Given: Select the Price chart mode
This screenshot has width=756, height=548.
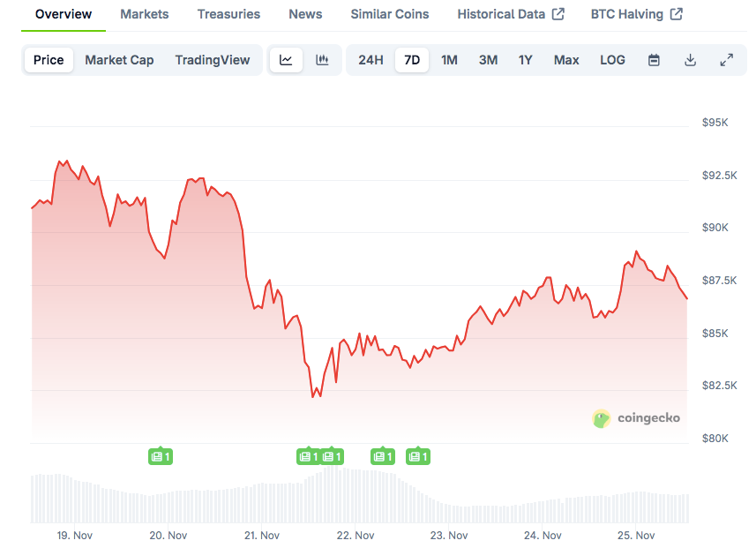Looking at the screenshot, I should click(x=49, y=60).
